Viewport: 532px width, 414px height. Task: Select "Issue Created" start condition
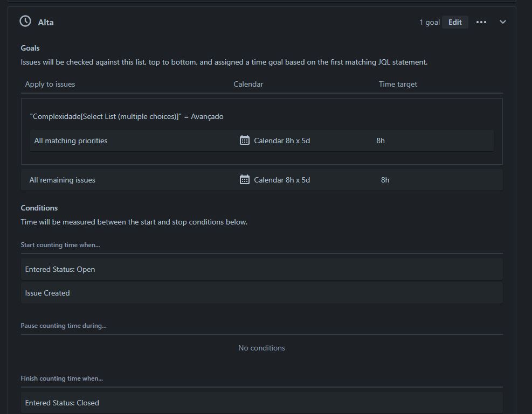click(x=261, y=293)
